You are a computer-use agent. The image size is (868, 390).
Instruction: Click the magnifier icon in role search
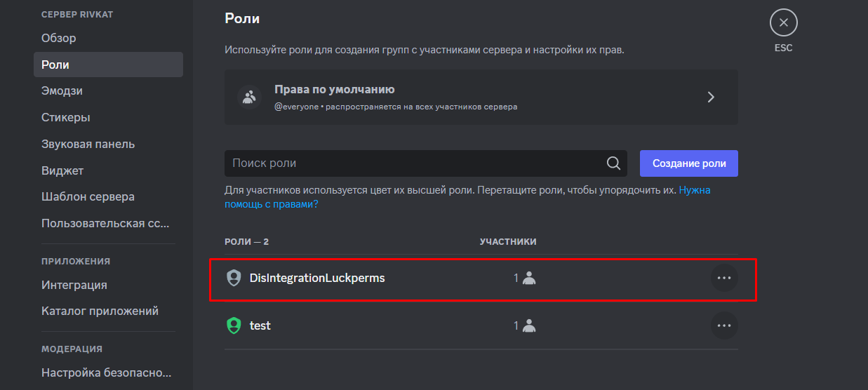click(613, 163)
